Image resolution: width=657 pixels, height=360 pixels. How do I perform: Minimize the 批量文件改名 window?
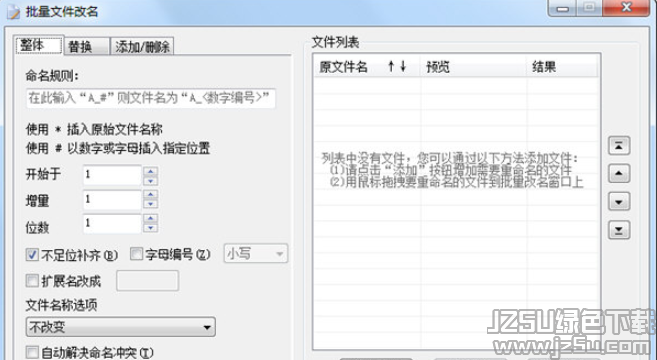tap(563, 8)
